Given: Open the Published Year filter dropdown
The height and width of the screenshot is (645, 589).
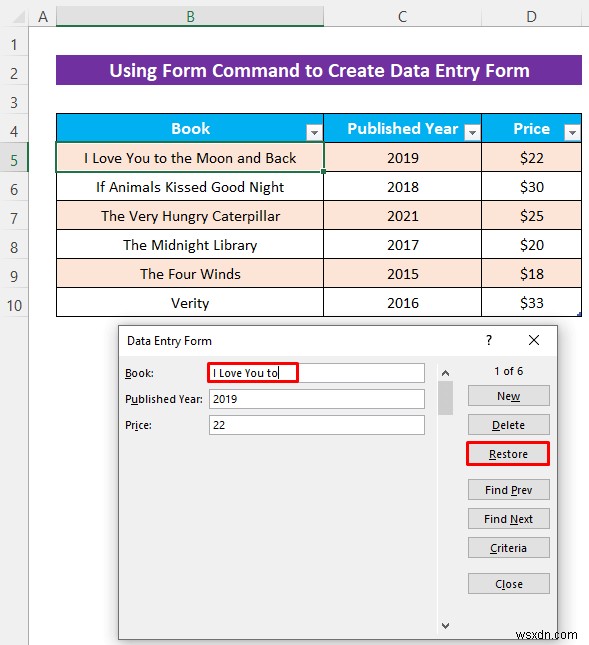Looking at the screenshot, I should pos(472,132).
